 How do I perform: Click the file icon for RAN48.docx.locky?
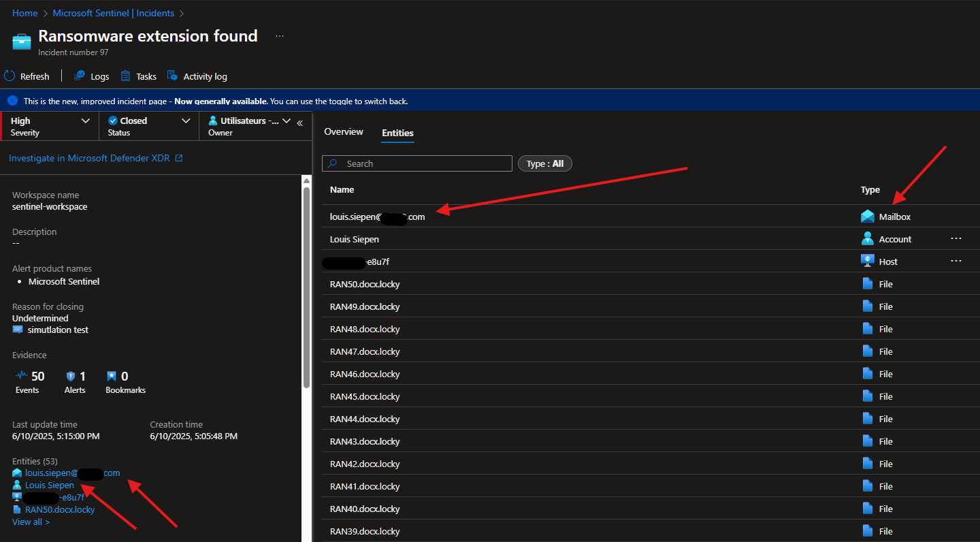(868, 329)
